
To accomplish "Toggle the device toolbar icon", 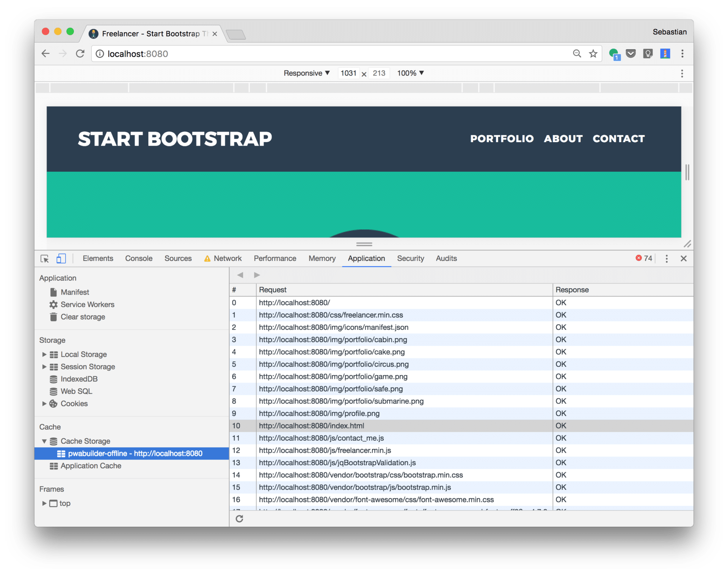I will click(61, 259).
